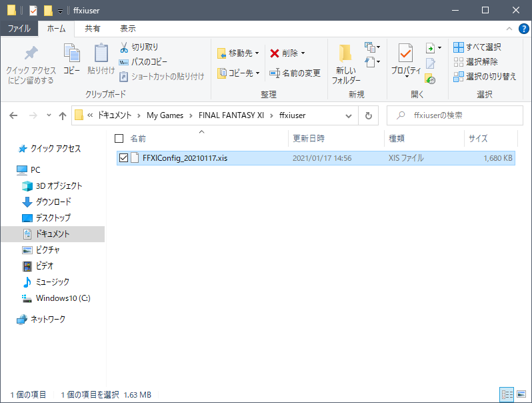
Task: Open ネットワーク in sidebar
Action: tap(41, 319)
